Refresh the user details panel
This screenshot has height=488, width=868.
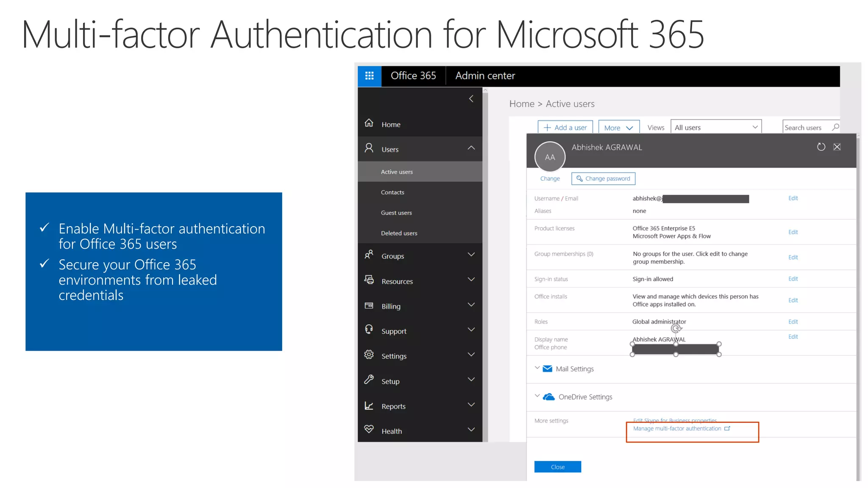[x=821, y=147]
